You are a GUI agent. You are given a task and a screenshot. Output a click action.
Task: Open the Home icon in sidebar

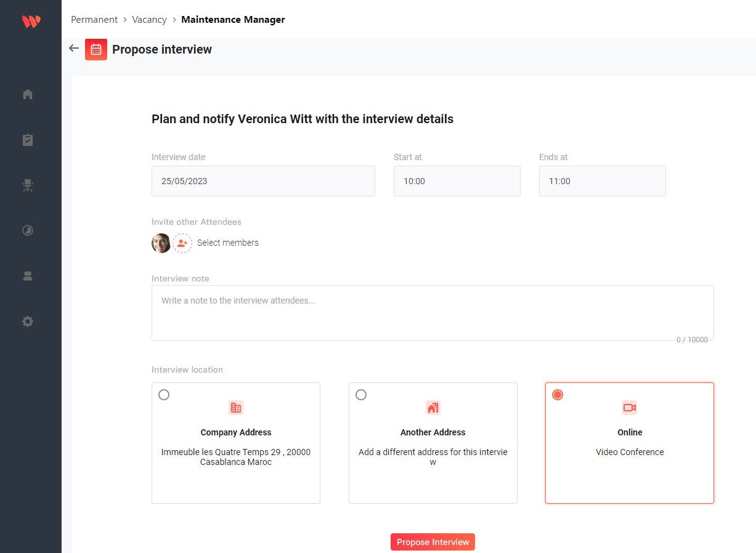click(28, 94)
